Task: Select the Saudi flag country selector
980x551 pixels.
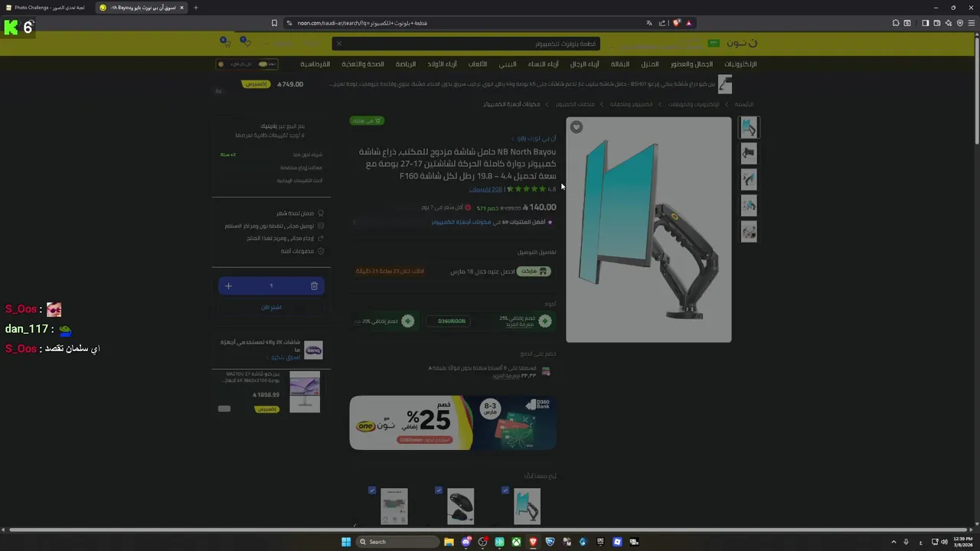Action: [x=714, y=43]
